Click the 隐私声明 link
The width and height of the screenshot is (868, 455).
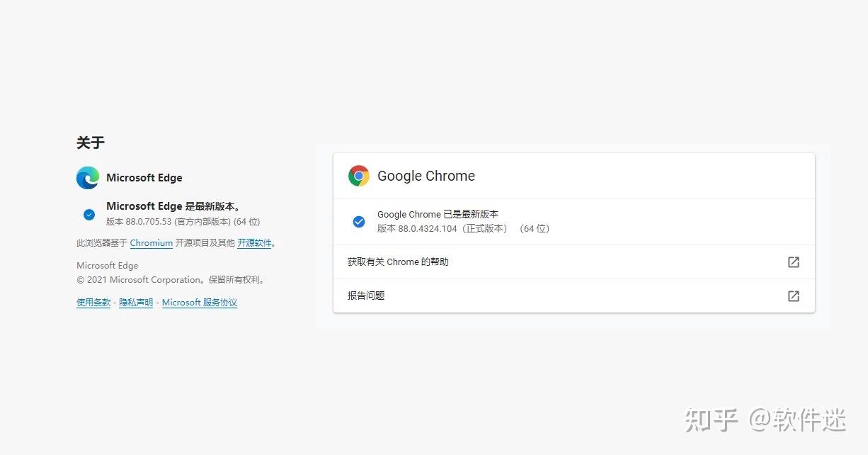coord(135,302)
